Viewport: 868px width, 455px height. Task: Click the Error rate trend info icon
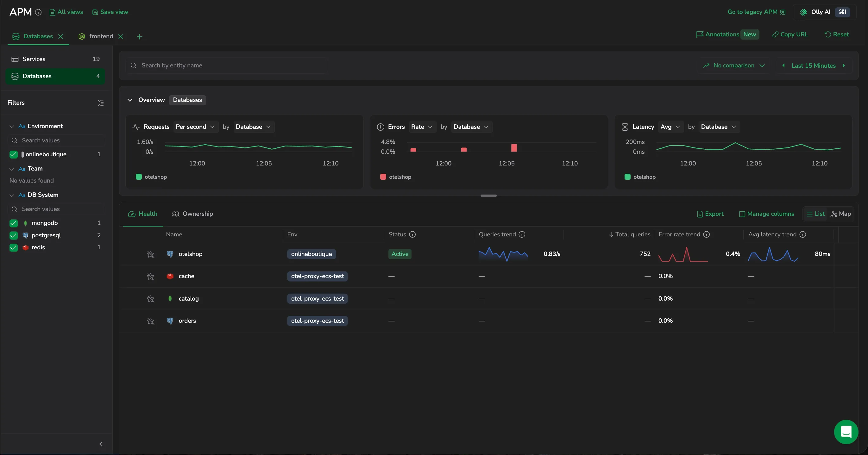pyautogui.click(x=707, y=234)
